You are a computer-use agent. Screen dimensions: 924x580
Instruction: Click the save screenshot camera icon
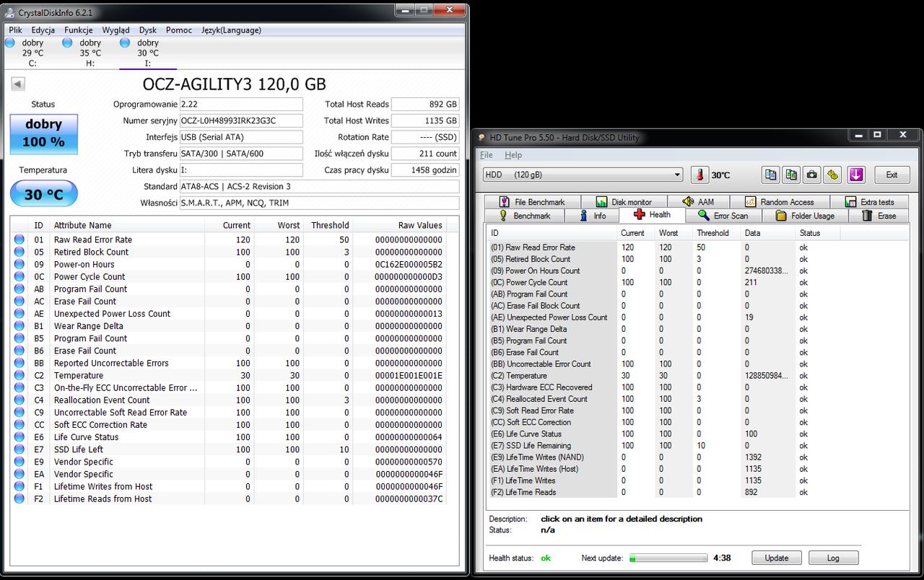[x=813, y=175]
